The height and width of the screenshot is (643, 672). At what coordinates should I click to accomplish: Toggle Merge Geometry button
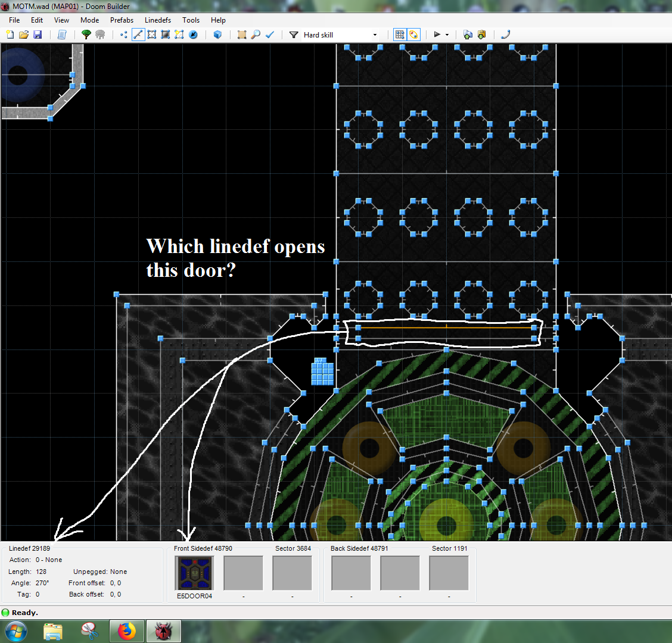pyautogui.click(x=413, y=35)
